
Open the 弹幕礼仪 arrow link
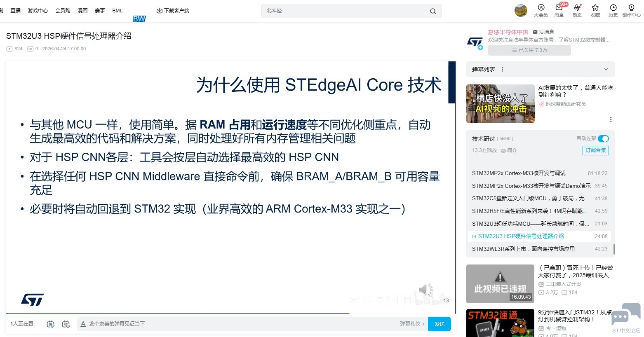(412, 324)
